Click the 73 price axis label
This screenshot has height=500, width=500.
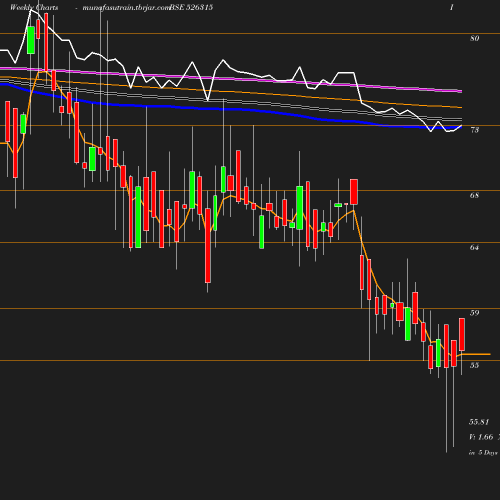[475, 130]
